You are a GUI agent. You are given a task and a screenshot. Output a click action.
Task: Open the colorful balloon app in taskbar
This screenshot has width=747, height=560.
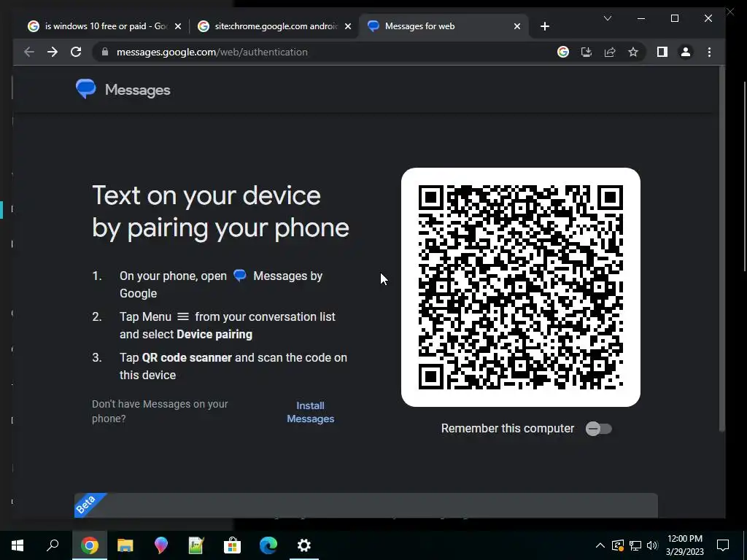pos(161,545)
